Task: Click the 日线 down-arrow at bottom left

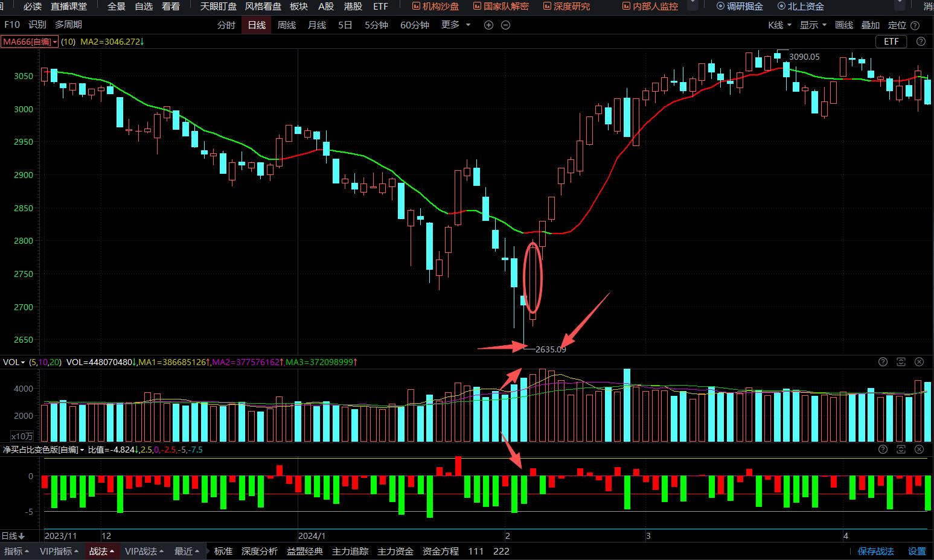Action: [x=13, y=536]
